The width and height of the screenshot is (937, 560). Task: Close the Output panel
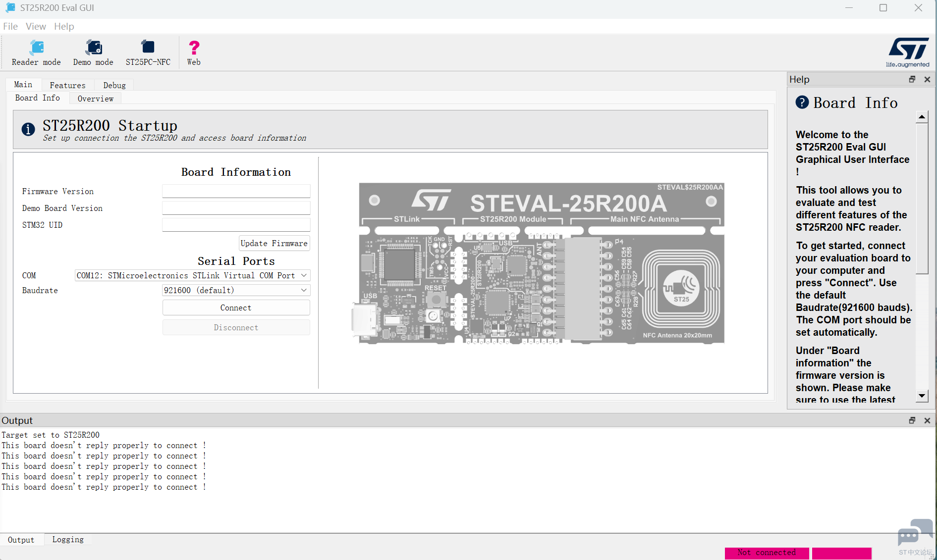coord(927,420)
